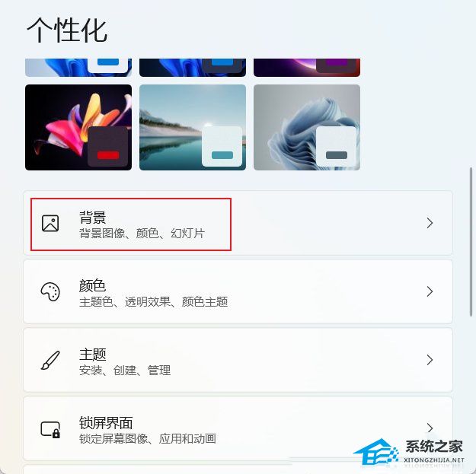
Task: Choose the purple glow theme thumbnail
Action: tap(307, 68)
